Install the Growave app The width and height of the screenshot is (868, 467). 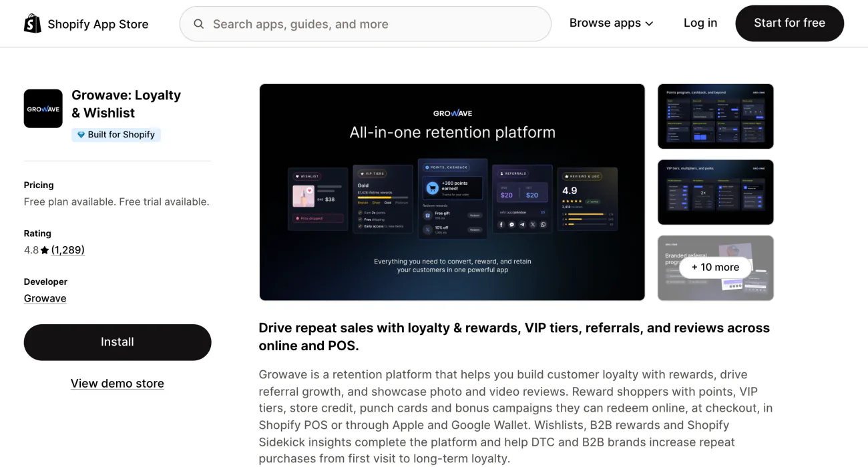tap(118, 342)
